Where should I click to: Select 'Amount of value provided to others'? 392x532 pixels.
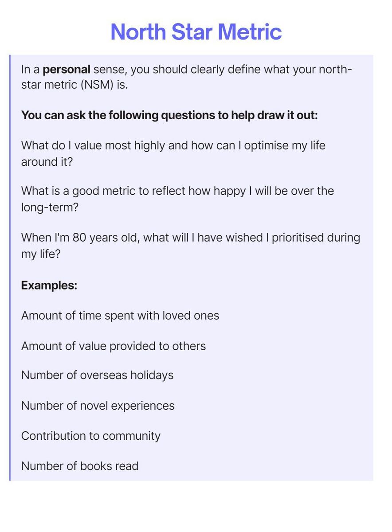pos(114,346)
